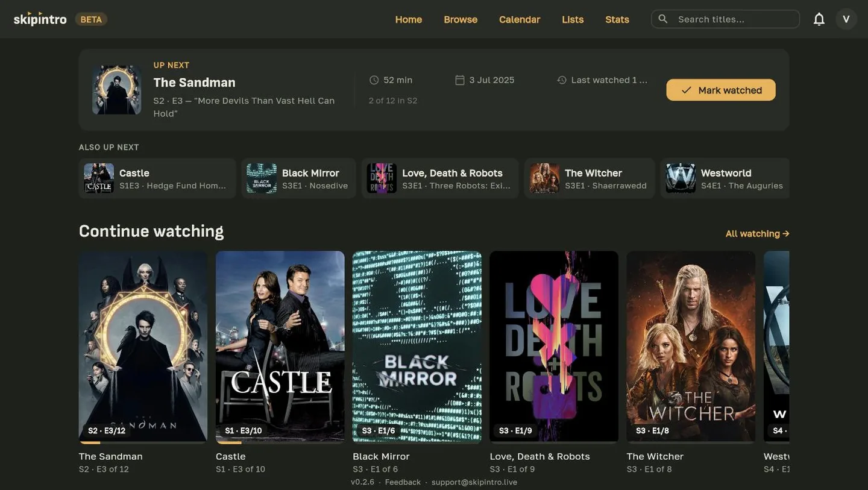The height and width of the screenshot is (490, 868).
Task: Click "S3E1 · Three Robots: Exi…" episode text
Action: [456, 186]
